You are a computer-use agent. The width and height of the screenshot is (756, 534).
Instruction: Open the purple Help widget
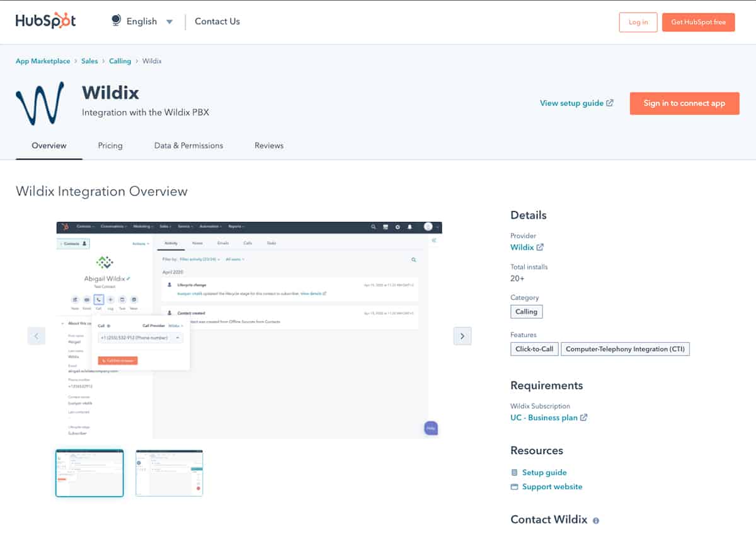coord(430,427)
